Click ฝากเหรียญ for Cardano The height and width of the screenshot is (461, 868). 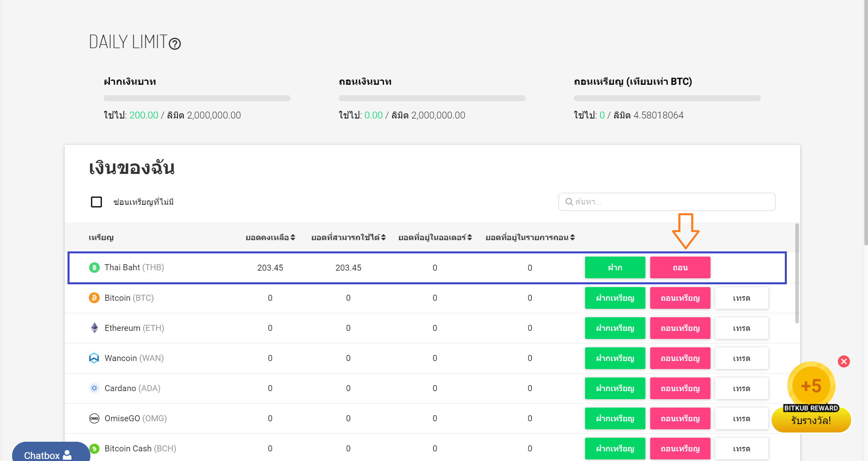[x=615, y=388]
